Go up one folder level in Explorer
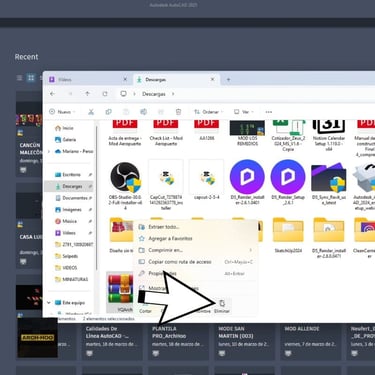The image size is (375, 375). pyautogui.click(x=87, y=94)
